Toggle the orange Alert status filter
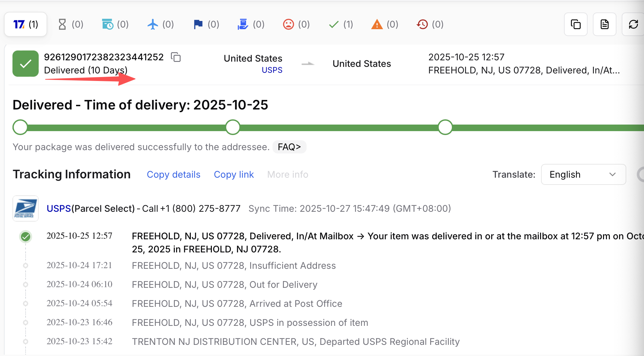The image size is (644, 356). click(x=377, y=24)
